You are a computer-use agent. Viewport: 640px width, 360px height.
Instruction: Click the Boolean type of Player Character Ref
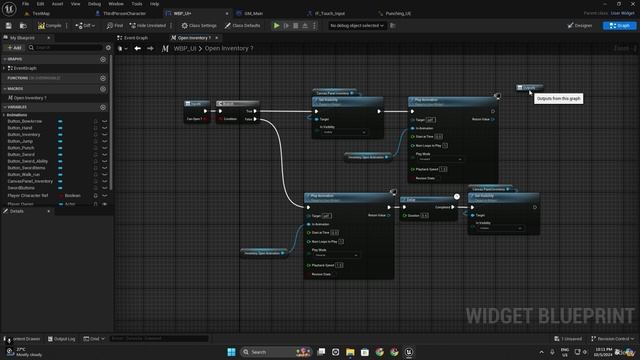click(x=70, y=196)
